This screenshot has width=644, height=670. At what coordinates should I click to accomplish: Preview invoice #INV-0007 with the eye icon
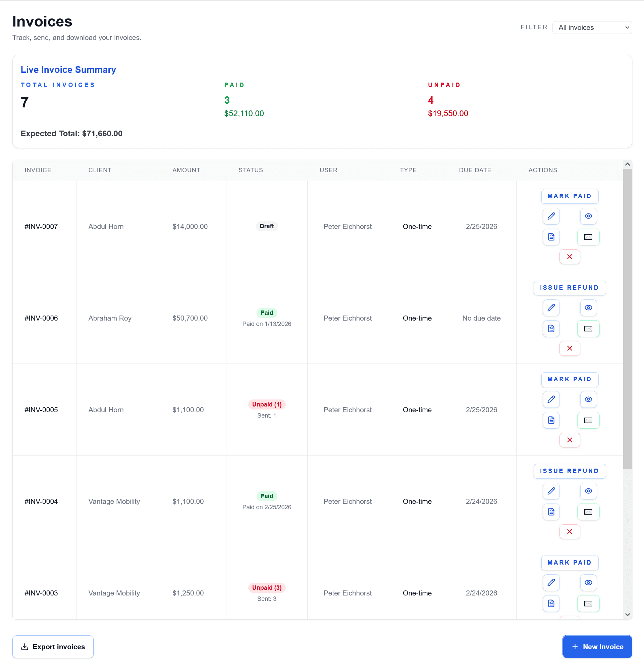(588, 216)
